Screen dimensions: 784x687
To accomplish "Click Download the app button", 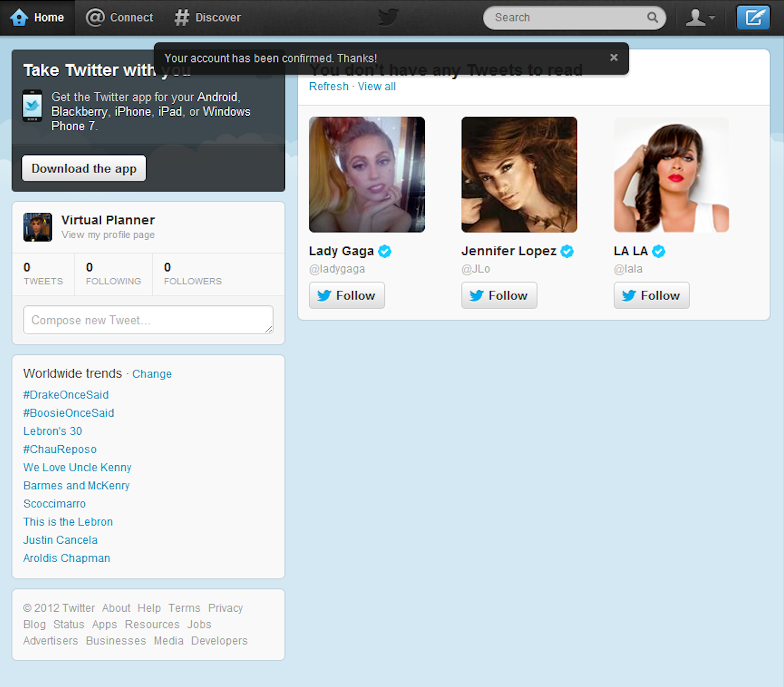I will click(84, 168).
